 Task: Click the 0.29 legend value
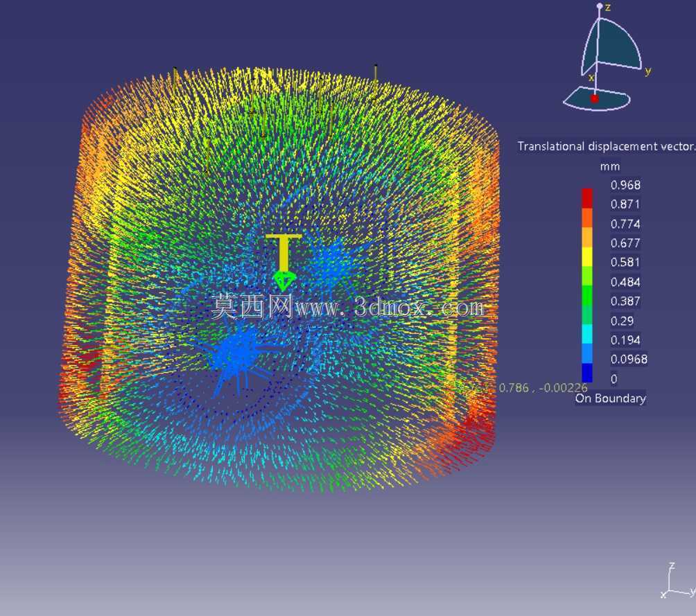coord(623,320)
